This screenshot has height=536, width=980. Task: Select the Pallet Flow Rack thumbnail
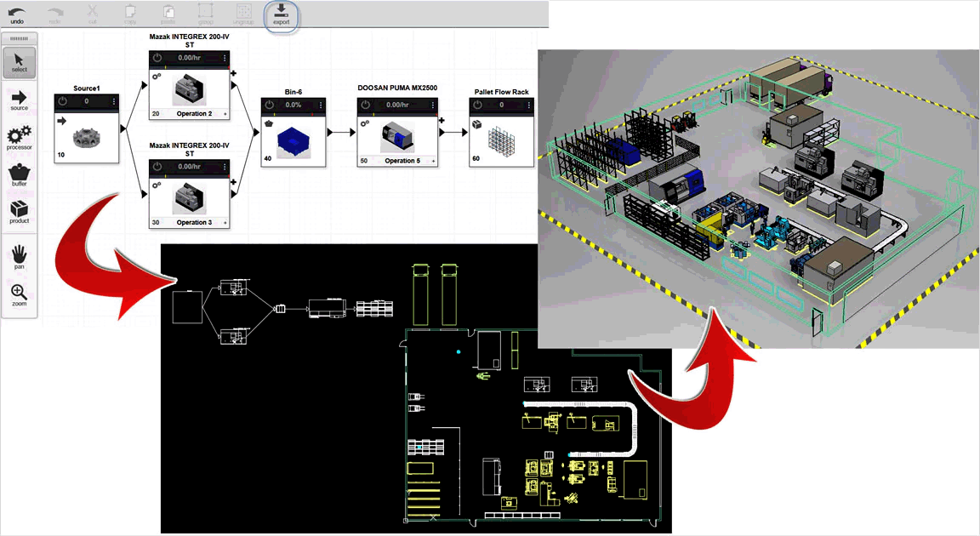point(502,140)
